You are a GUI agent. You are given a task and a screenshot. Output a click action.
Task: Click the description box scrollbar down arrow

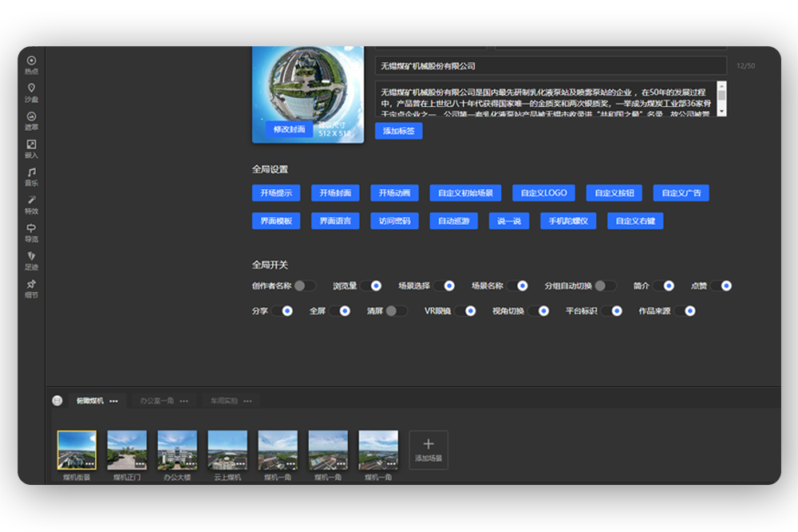click(721, 111)
